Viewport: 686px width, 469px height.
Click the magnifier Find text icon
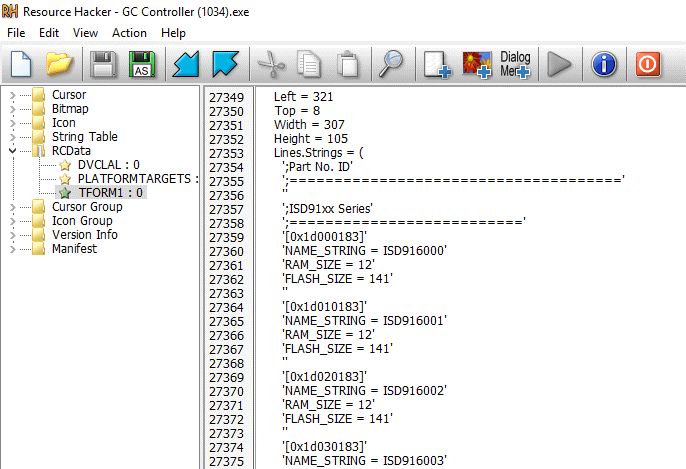coord(389,65)
